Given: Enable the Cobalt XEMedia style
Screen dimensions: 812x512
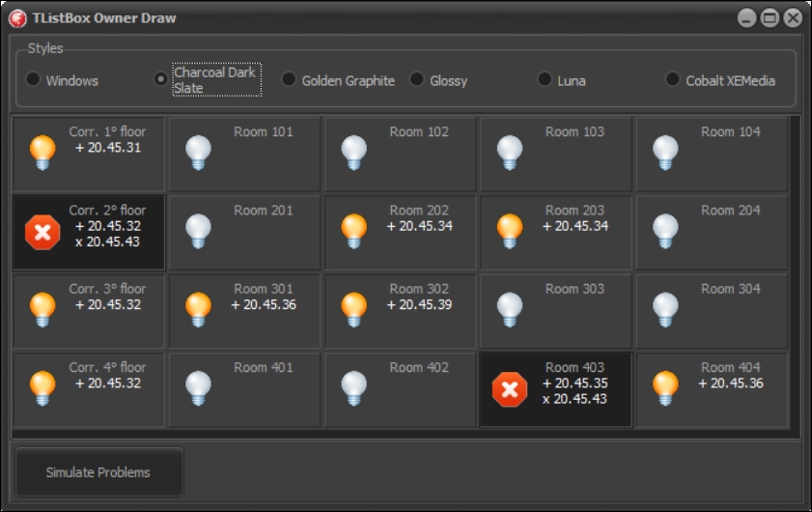Looking at the screenshot, I should pos(673,79).
